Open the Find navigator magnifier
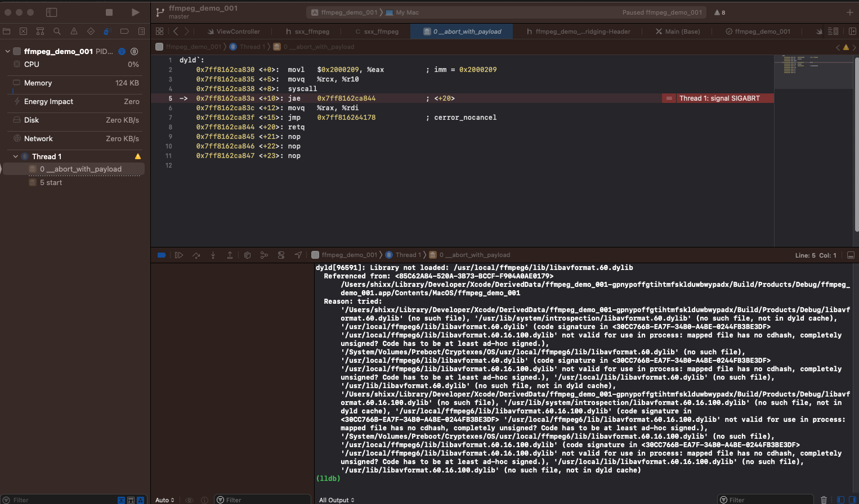The height and width of the screenshot is (504, 859). (57, 31)
